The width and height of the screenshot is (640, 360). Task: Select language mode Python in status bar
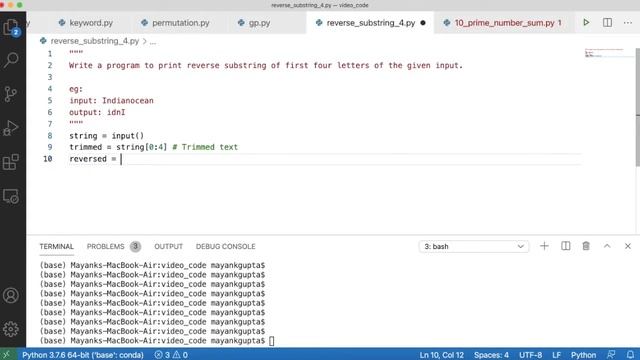click(583, 355)
